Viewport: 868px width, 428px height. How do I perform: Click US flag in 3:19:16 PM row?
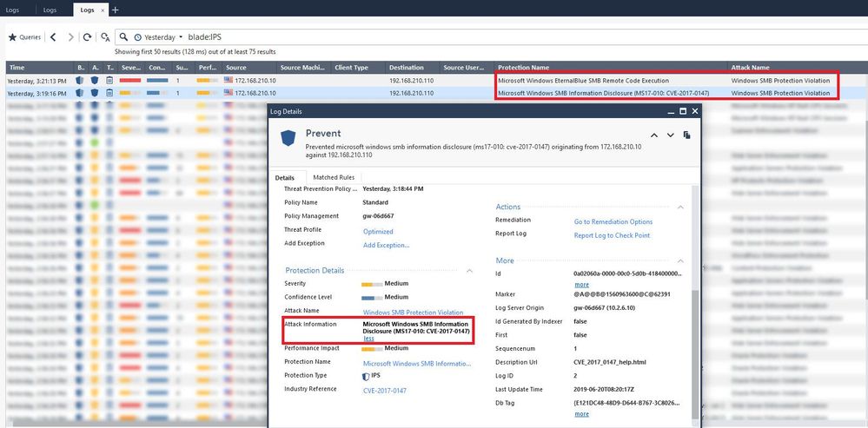pos(229,93)
